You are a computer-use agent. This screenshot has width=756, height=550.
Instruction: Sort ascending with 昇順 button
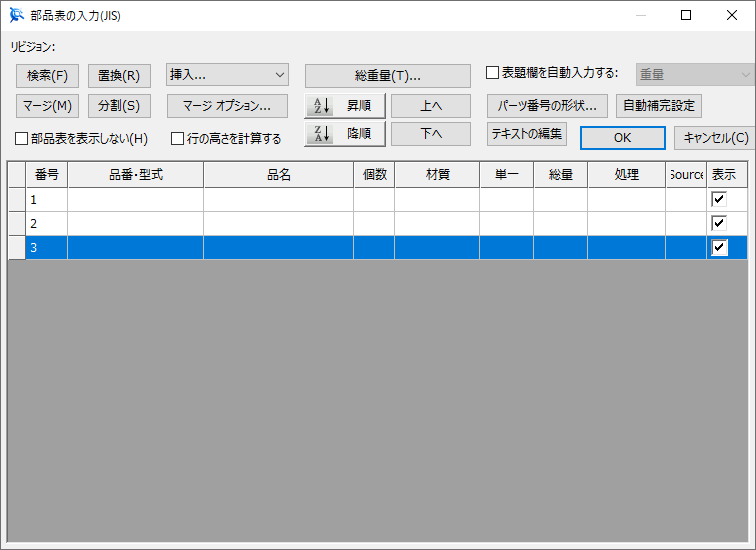coord(345,106)
